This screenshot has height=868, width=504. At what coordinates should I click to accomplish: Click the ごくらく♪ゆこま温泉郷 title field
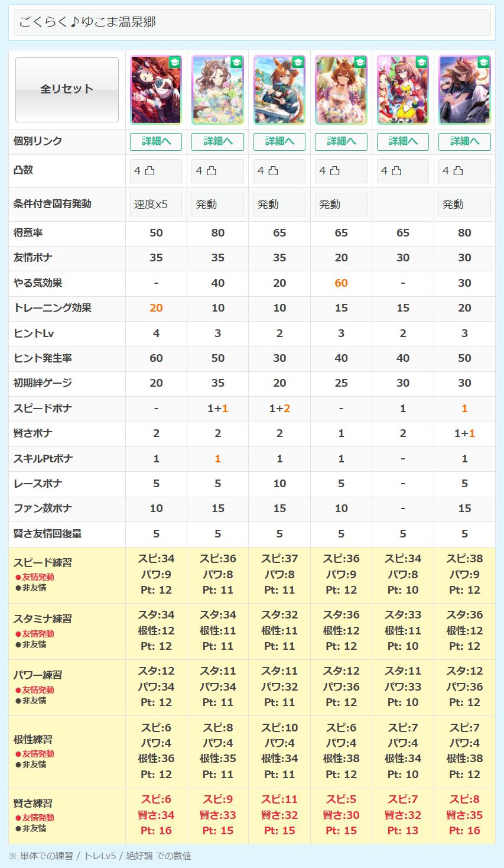(252, 22)
